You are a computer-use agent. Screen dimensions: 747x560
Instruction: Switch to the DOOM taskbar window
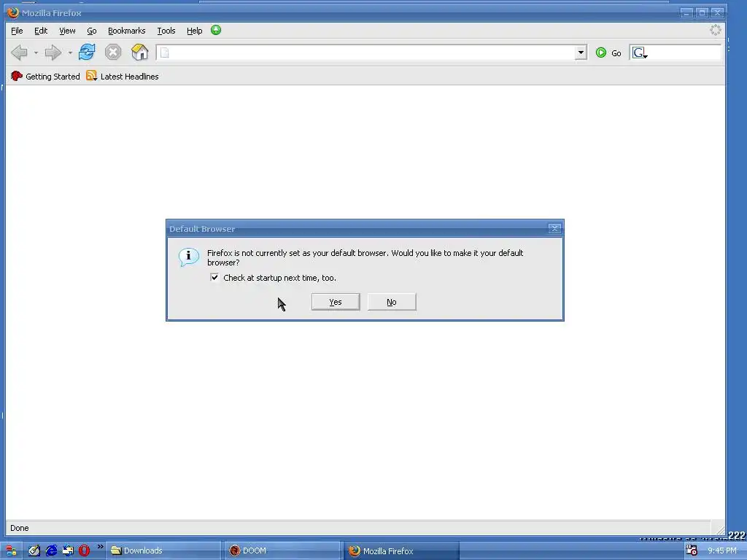283,551
